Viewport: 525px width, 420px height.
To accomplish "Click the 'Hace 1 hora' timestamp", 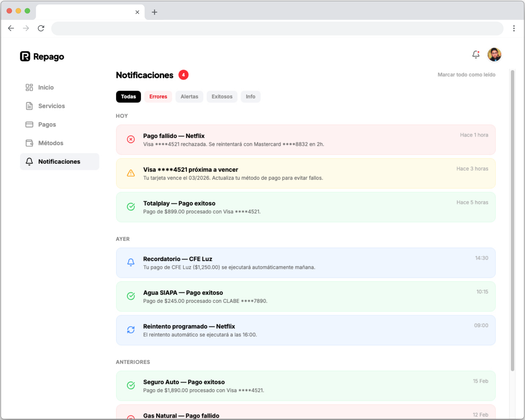I will point(474,135).
